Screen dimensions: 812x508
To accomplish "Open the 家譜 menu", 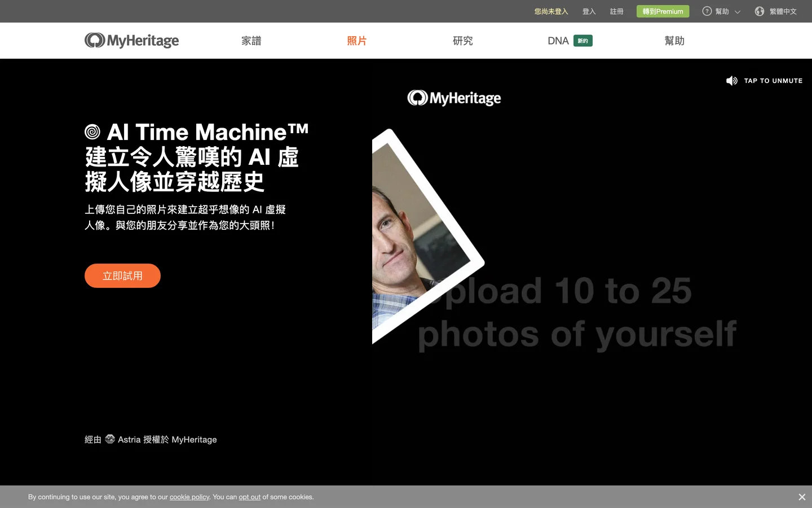I will (x=251, y=41).
